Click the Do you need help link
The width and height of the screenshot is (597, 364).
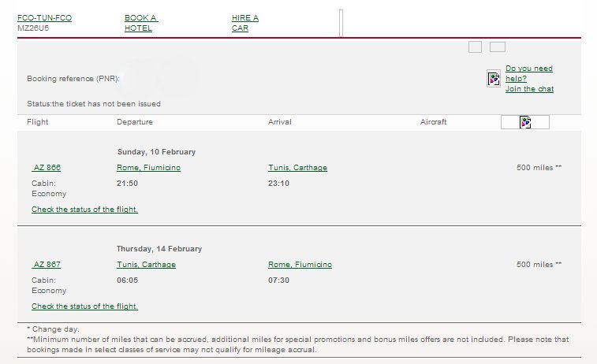529,73
